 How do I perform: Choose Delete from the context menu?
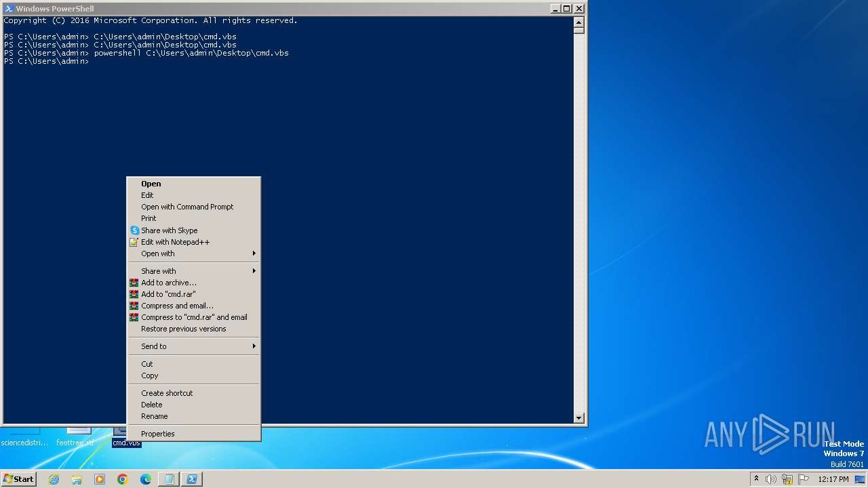tap(194, 405)
